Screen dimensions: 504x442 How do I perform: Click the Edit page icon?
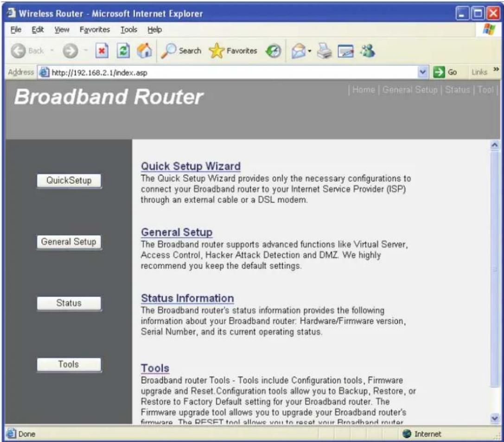tap(345, 51)
